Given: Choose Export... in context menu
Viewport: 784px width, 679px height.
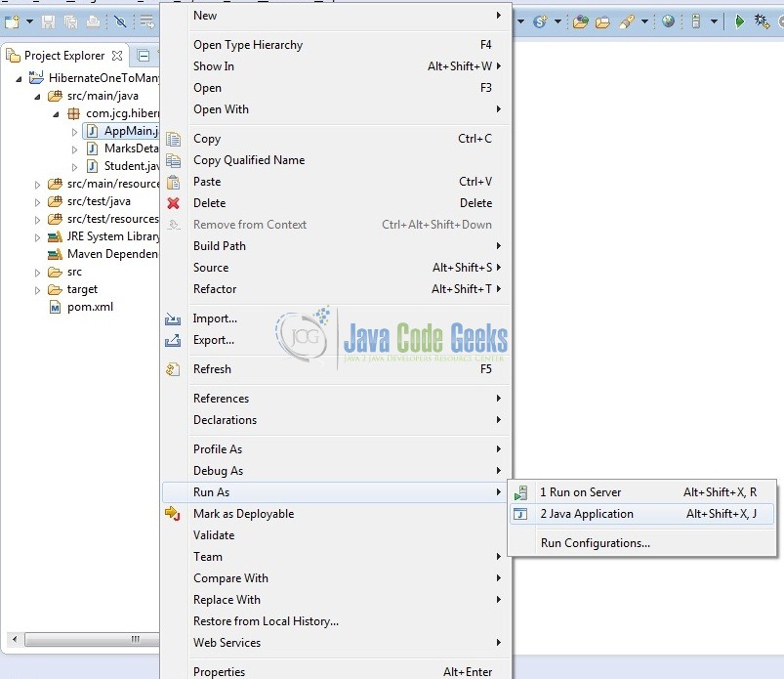Looking at the screenshot, I should click(337, 340).
